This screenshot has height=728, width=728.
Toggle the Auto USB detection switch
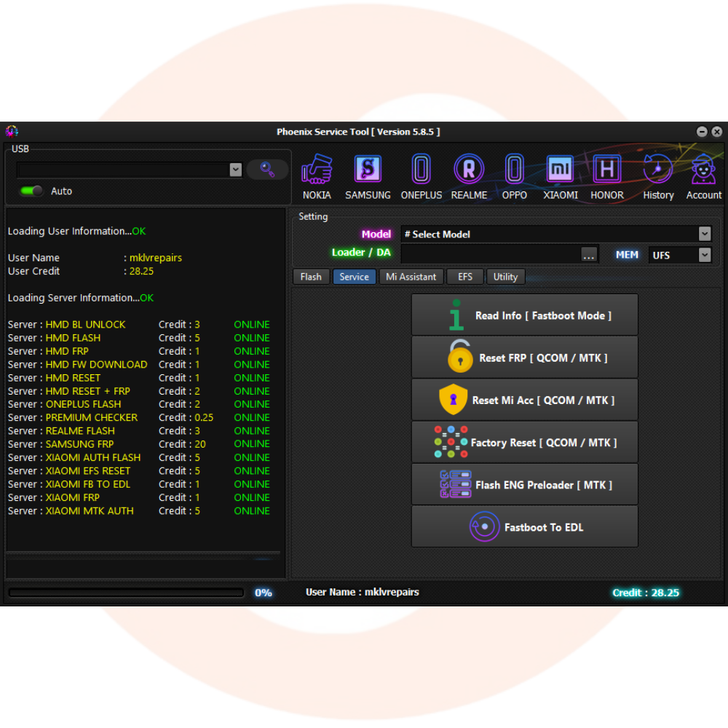(31, 191)
